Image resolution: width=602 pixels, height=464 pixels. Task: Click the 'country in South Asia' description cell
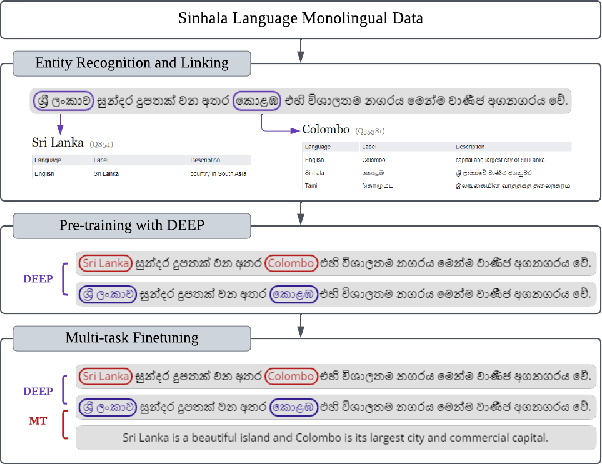coord(218,174)
